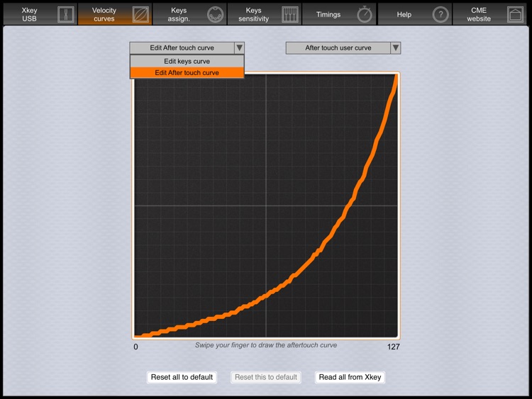The image size is (532, 399).
Task: Click Reset this to default button
Action: point(266,377)
